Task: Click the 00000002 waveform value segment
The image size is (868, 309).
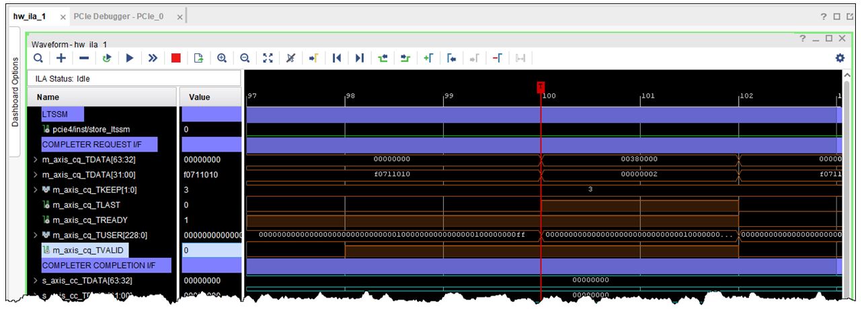Action: click(639, 174)
